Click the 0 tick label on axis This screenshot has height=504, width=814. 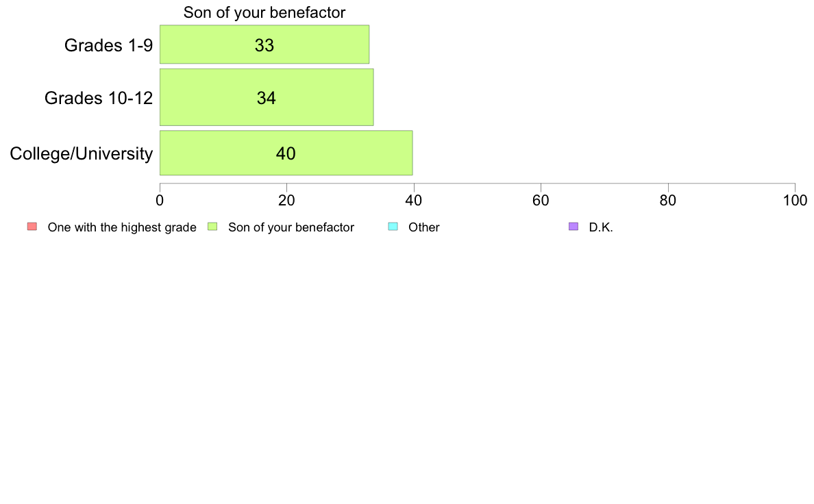160,201
